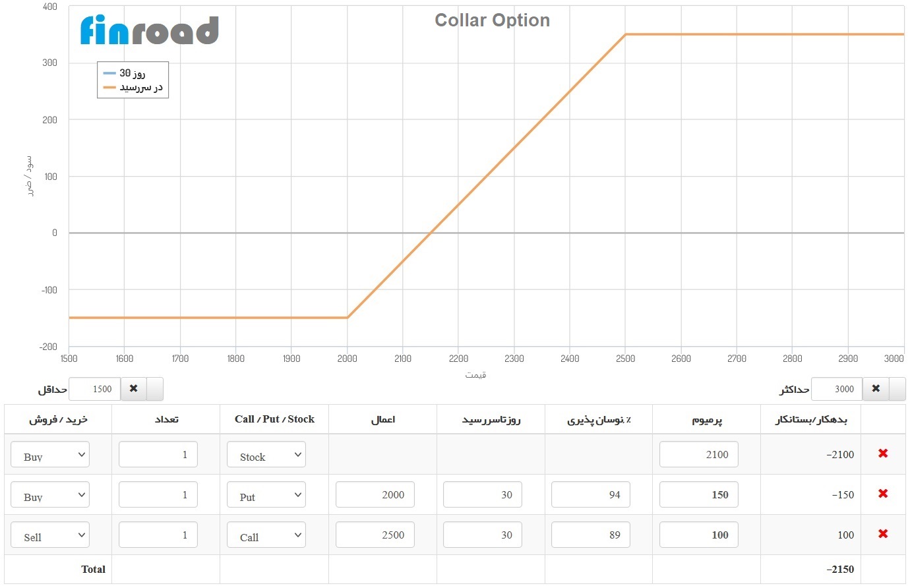Open Buy/Sell dropdown in Stock row
The width and height of the screenshot is (910, 588).
[50, 455]
